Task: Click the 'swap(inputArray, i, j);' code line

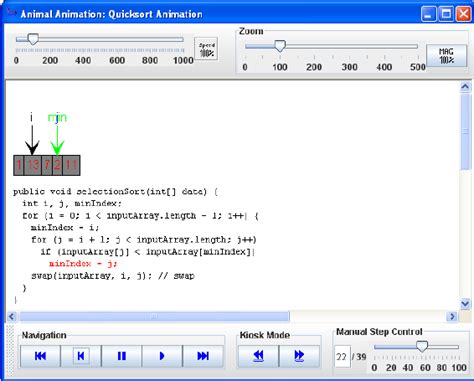Action: (113, 276)
